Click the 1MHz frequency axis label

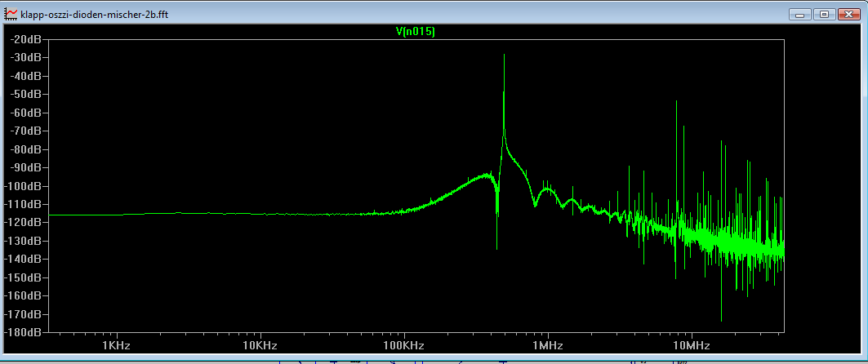coord(548,346)
